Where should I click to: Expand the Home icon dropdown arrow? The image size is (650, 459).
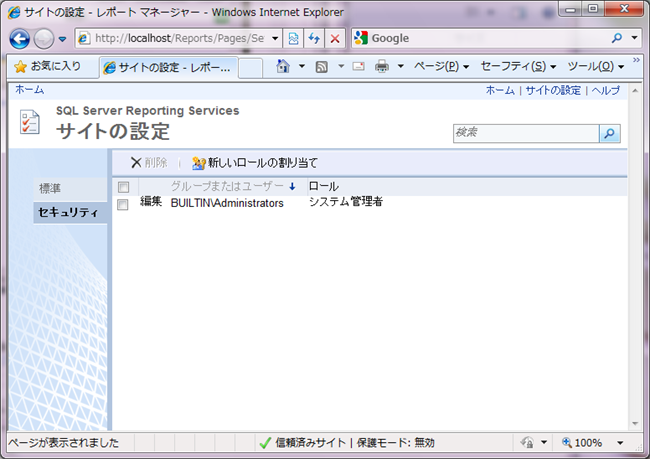pos(301,66)
